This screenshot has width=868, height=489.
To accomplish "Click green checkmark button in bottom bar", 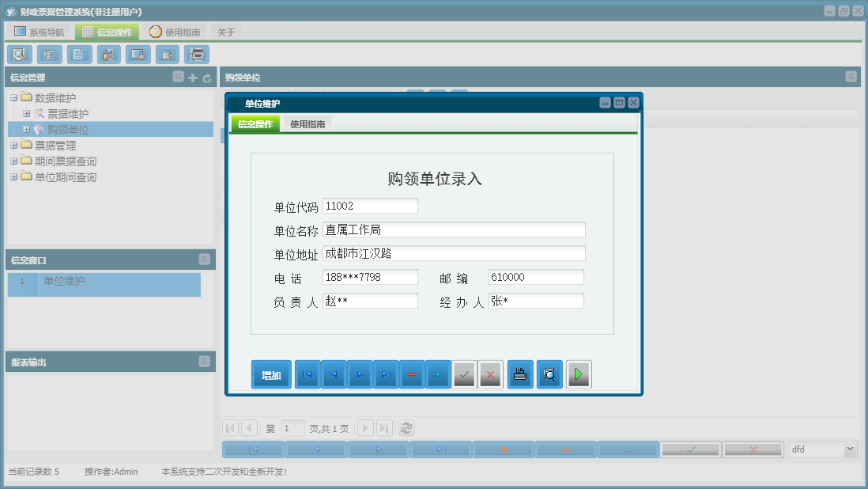I will (x=691, y=449).
